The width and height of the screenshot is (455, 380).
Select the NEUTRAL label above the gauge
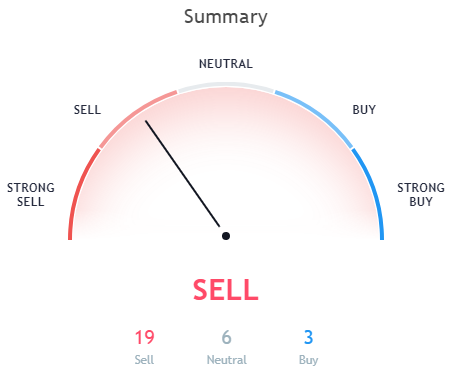point(226,64)
